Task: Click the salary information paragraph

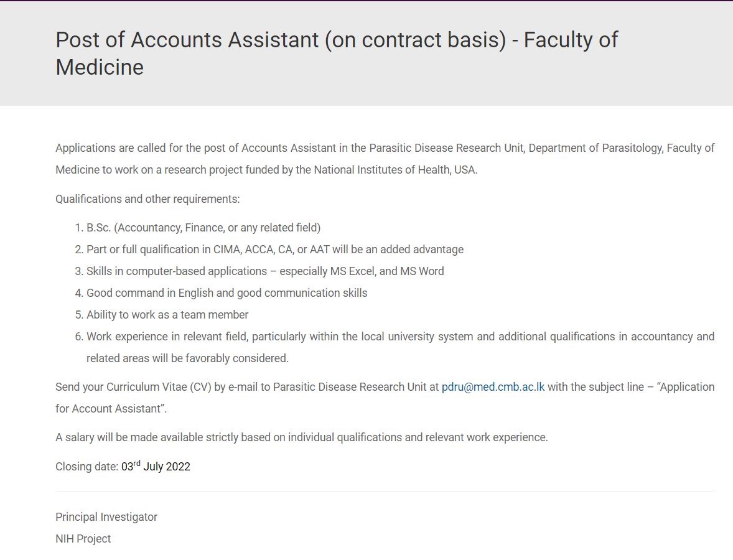Action: pos(301,437)
